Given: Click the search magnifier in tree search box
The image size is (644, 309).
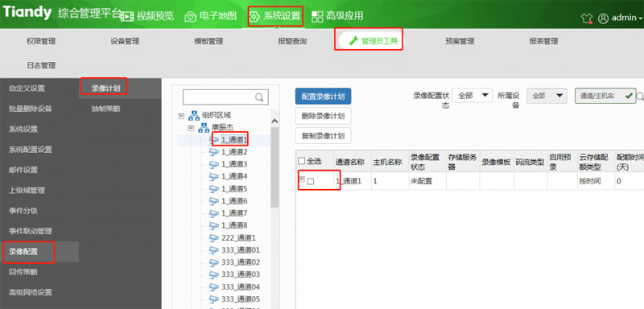Looking at the screenshot, I should (259, 97).
